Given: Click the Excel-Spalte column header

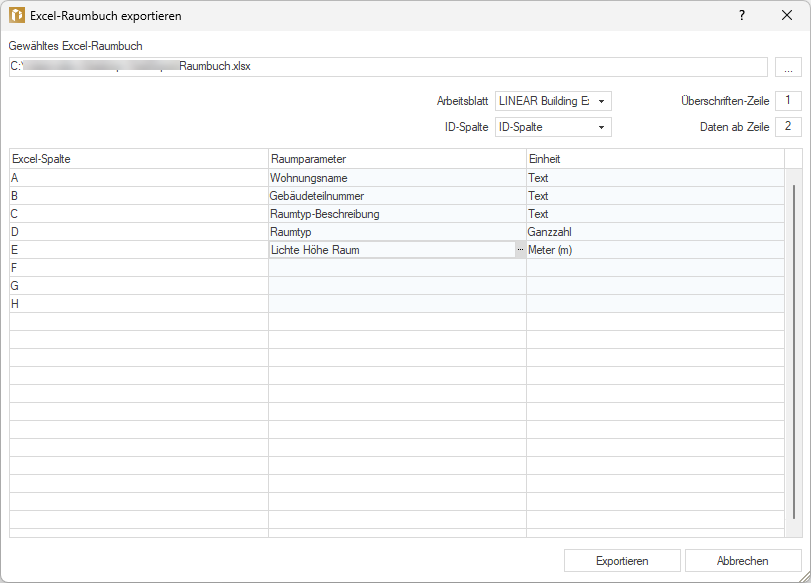Looking at the screenshot, I should click(139, 159).
